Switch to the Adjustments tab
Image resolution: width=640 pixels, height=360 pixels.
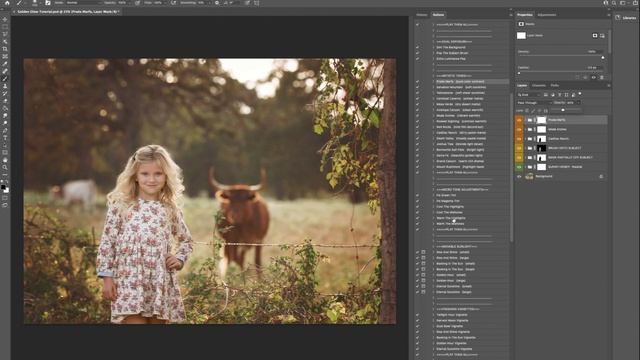(547, 15)
